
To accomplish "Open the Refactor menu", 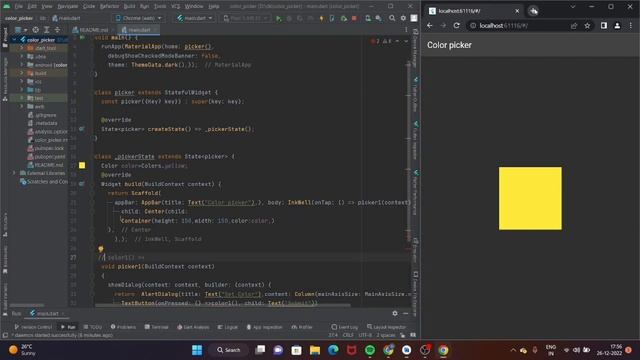I will [x=109, y=7].
